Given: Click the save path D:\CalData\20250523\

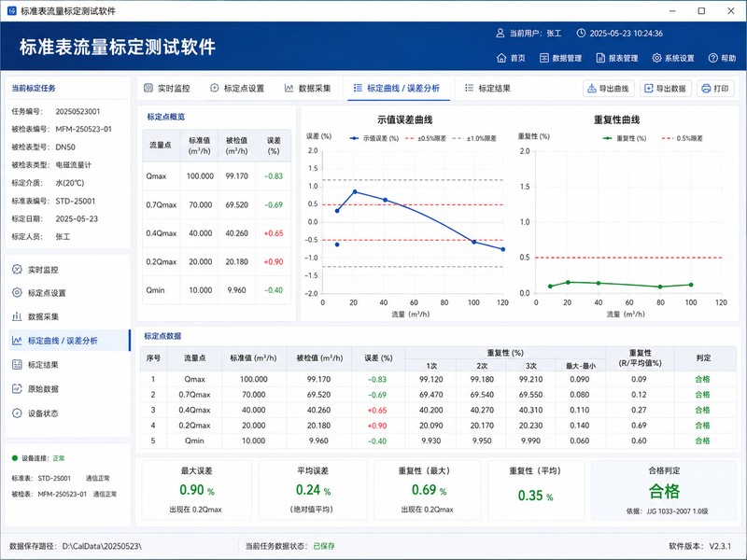Looking at the screenshot, I should point(102,546).
